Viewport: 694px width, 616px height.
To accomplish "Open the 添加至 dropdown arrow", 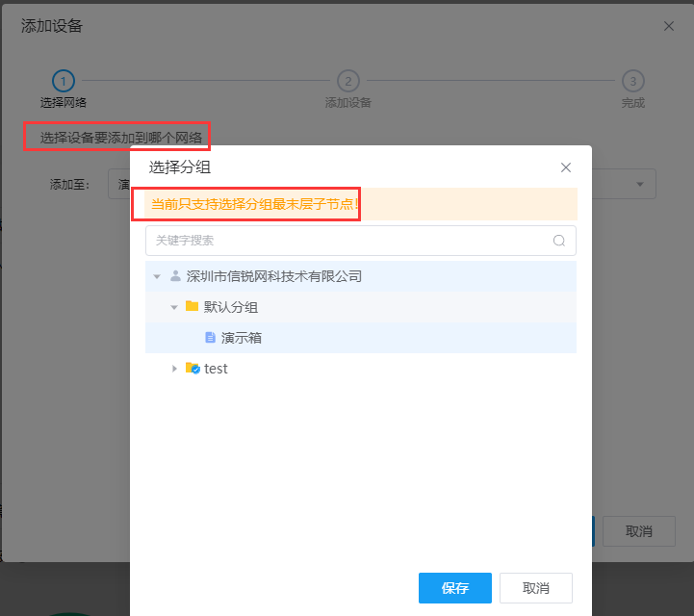I will 640,184.
